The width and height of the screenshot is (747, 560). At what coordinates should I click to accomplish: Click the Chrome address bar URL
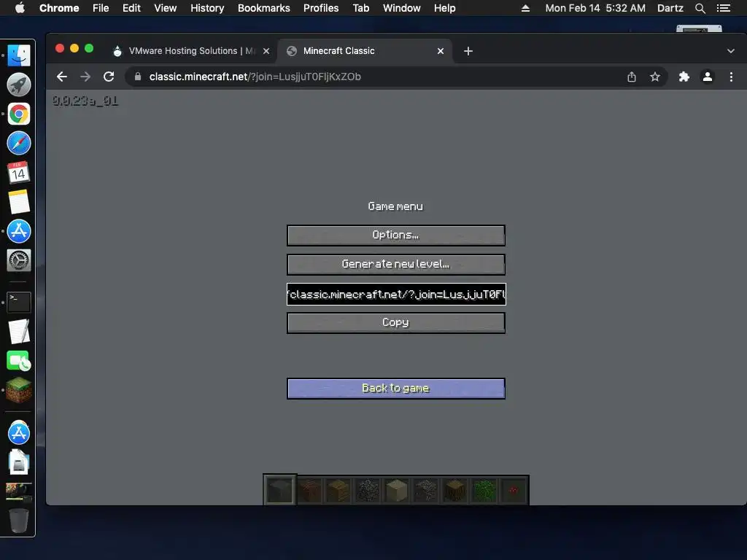coord(255,77)
